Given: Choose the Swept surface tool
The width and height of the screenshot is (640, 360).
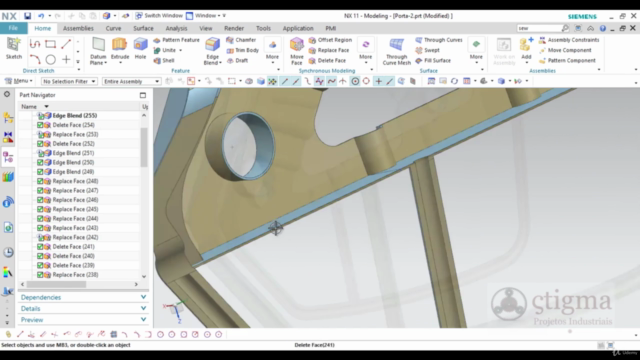Looking at the screenshot, I should coord(427,50).
